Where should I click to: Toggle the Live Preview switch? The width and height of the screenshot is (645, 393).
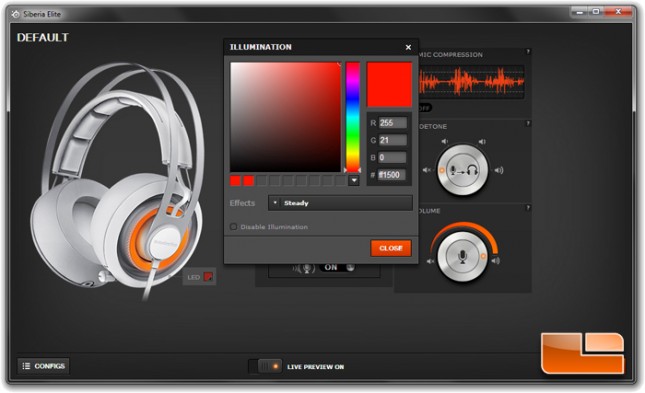[265, 366]
